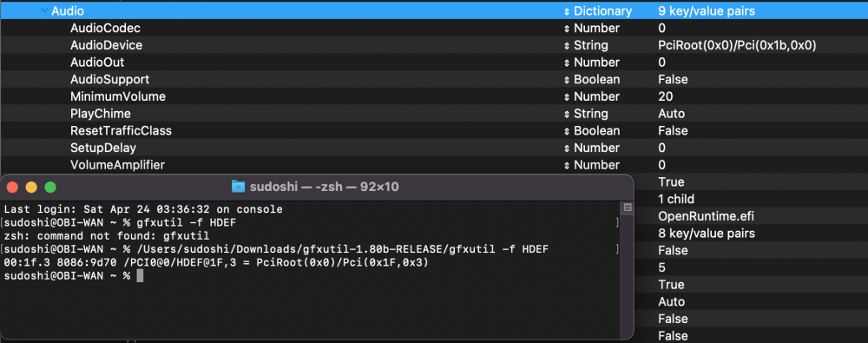The height and width of the screenshot is (343, 868).
Task: Edit the PlayChime value Auto
Action: [x=671, y=114]
